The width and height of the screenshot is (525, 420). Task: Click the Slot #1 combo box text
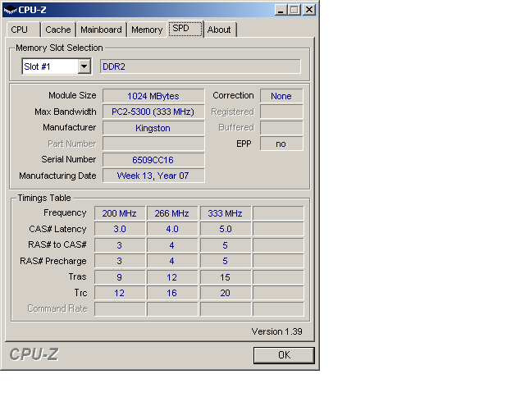pyautogui.click(x=49, y=66)
